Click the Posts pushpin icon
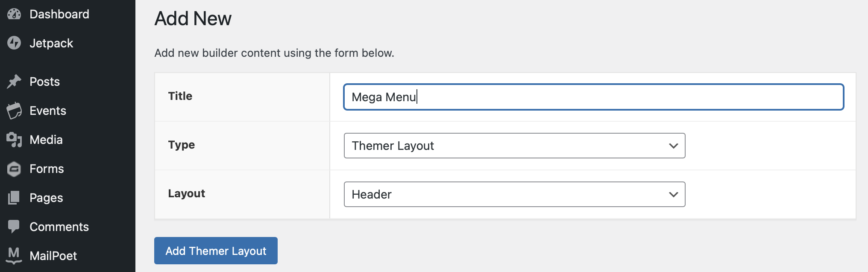 click(x=14, y=82)
